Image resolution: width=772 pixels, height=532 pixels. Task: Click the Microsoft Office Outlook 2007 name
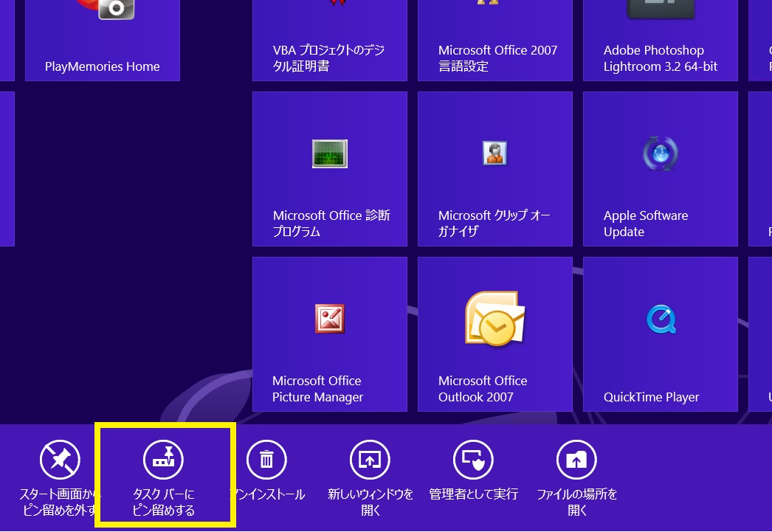pos(483,389)
